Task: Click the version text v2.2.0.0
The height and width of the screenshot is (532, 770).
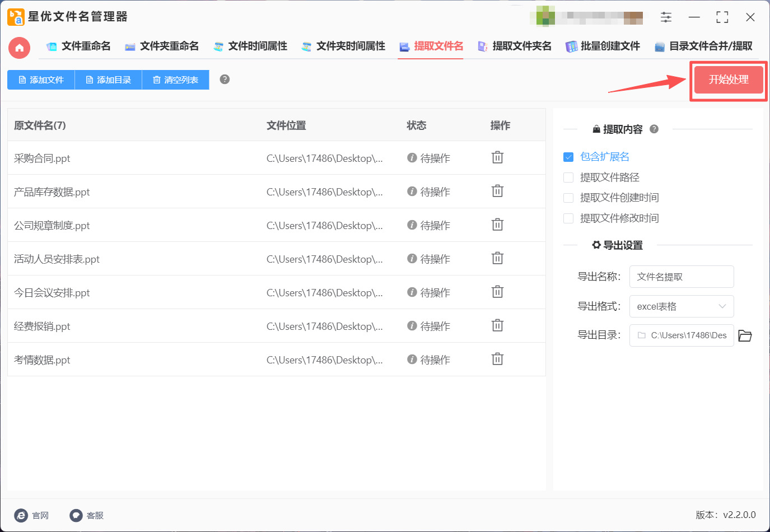Action: [x=739, y=515]
